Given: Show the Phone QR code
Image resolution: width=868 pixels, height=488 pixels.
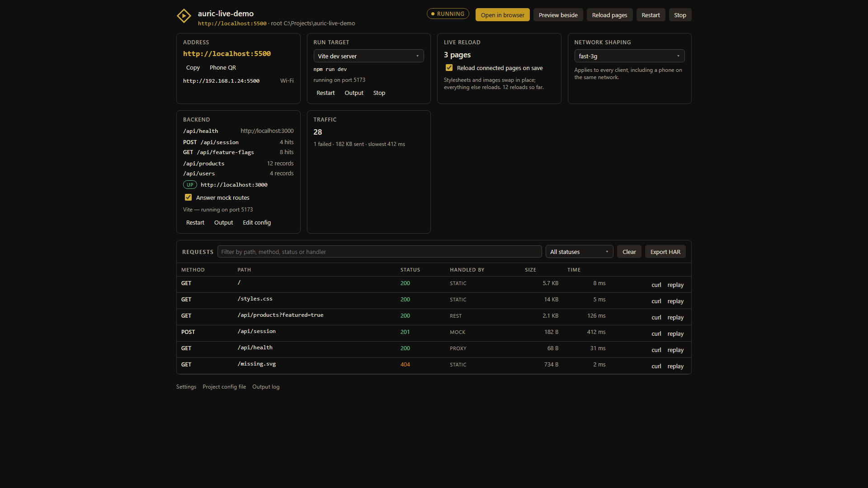Looking at the screenshot, I should pos(222,67).
